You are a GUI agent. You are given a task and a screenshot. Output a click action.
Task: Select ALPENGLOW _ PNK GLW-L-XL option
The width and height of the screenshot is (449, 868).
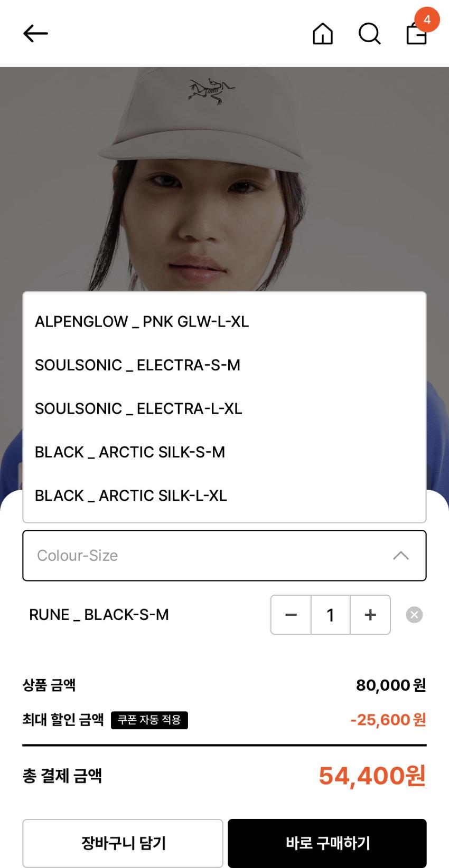coord(142,321)
